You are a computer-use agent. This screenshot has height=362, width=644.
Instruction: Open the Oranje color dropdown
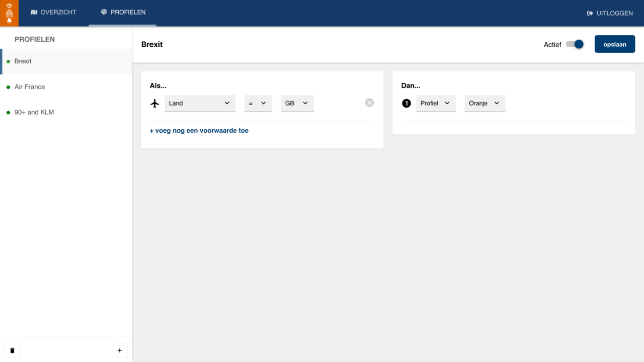[485, 103]
